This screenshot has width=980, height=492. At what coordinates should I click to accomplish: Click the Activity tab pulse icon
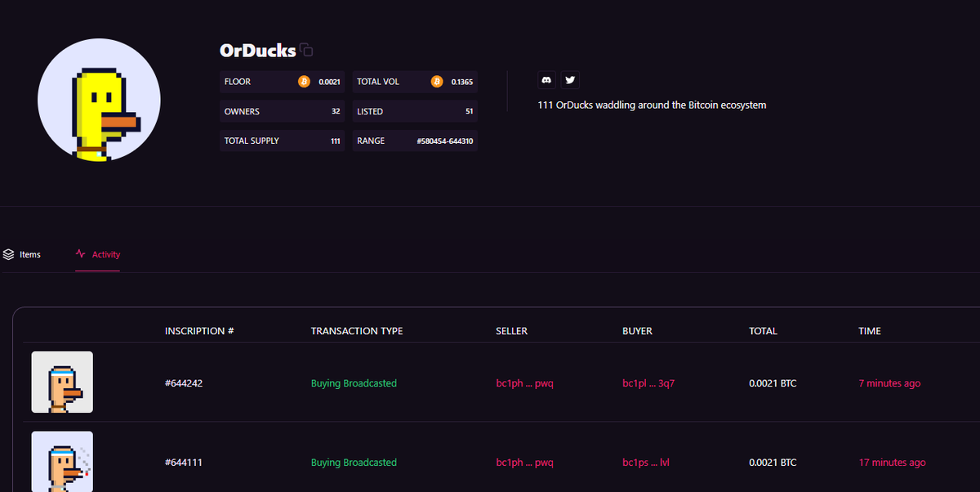click(81, 254)
